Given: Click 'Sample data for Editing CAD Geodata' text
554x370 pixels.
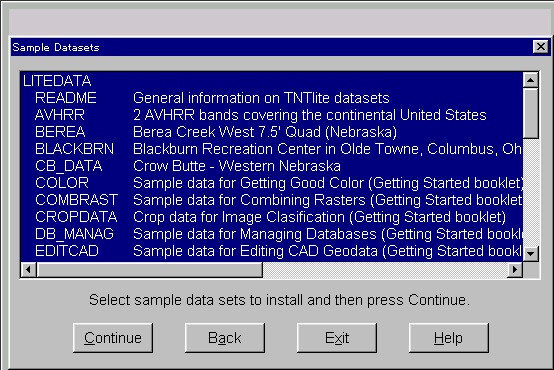Looking at the screenshot, I should [x=255, y=251].
